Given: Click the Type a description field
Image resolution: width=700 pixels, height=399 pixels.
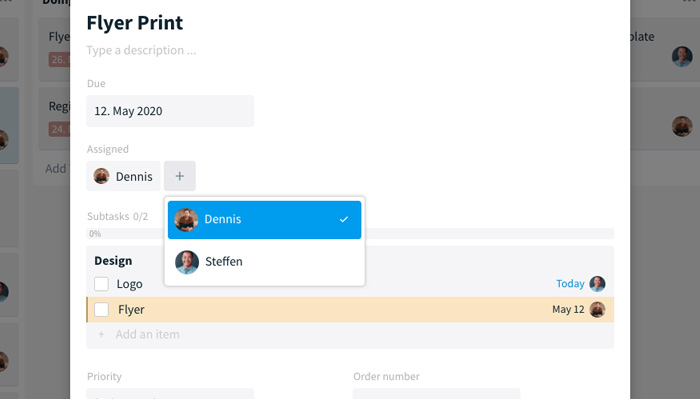Looking at the screenshot, I should 141,50.
